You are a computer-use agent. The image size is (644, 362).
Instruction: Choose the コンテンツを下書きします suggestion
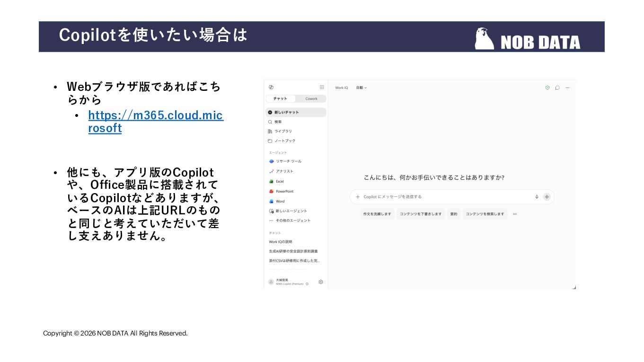point(421,214)
